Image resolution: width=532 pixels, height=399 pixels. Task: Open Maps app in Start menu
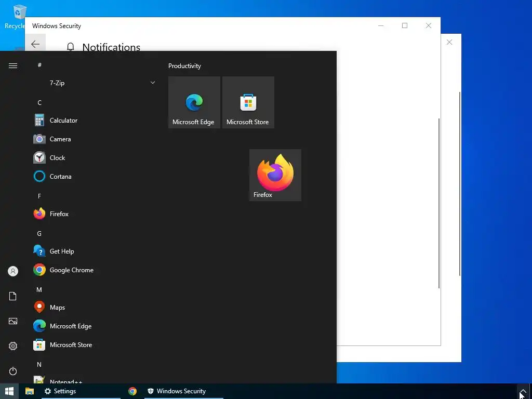pos(94,308)
